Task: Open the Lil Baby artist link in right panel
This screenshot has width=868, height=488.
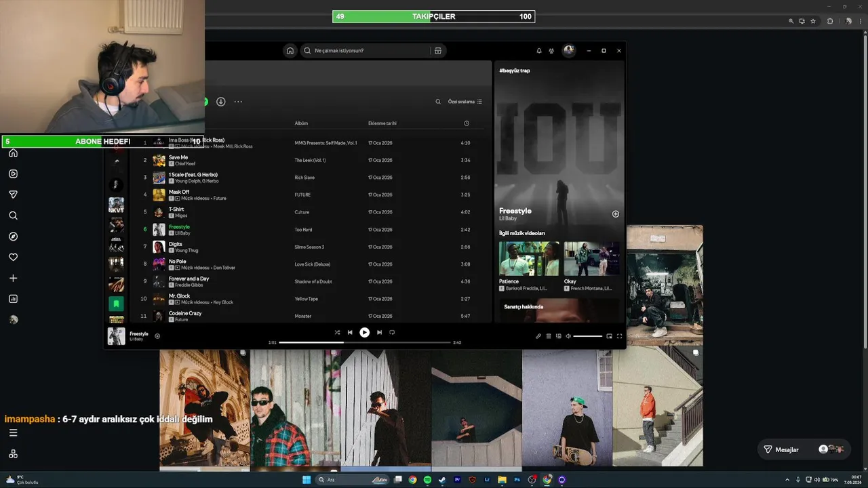Action: tap(508, 219)
